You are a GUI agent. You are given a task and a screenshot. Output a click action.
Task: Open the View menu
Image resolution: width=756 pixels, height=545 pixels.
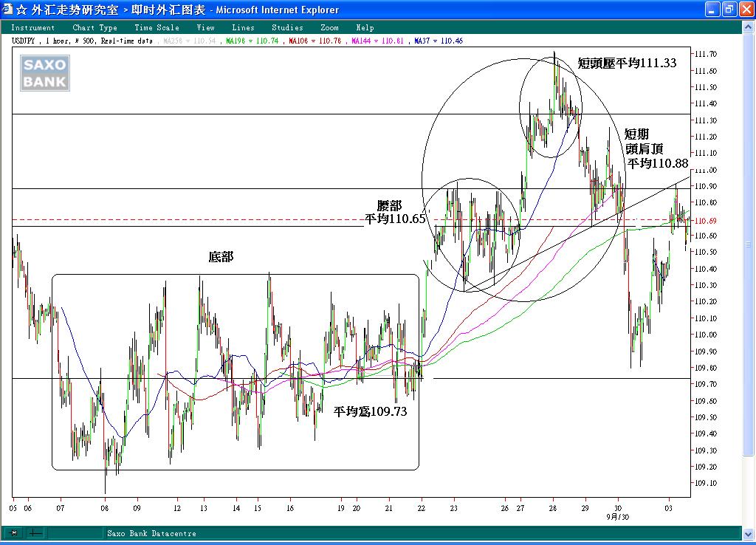(x=206, y=28)
